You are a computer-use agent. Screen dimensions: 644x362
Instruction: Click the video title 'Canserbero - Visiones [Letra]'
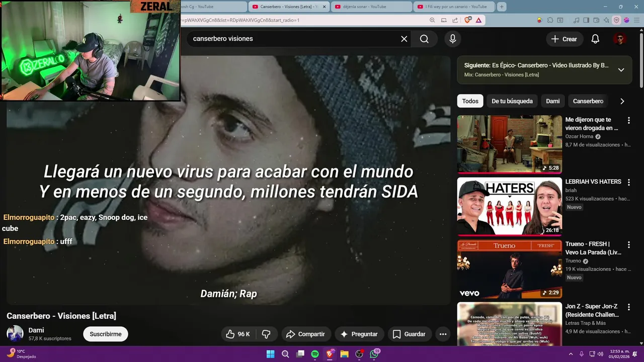click(x=61, y=316)
